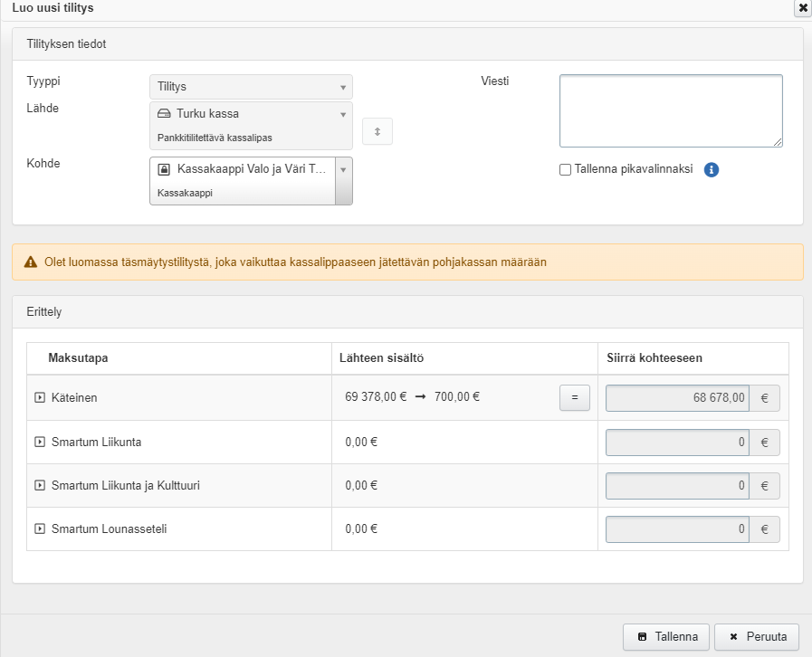Click the warning triangle icon in the alert

(32, 262)
